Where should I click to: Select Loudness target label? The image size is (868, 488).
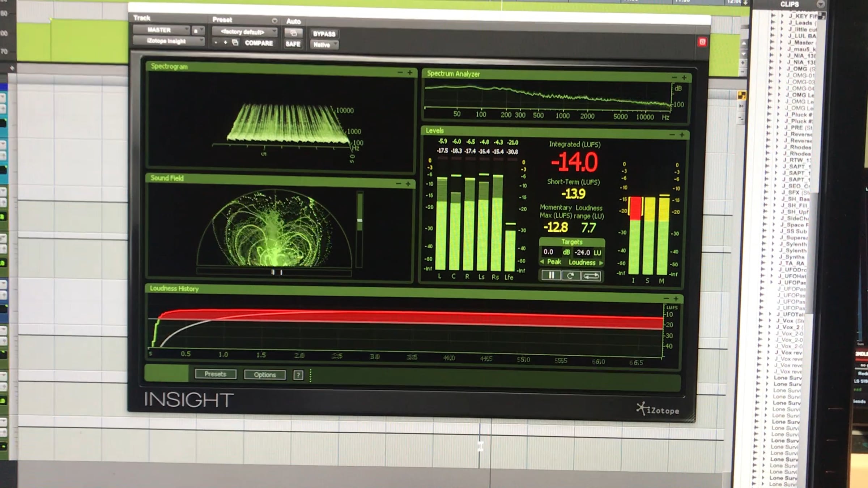pos(582,262)
